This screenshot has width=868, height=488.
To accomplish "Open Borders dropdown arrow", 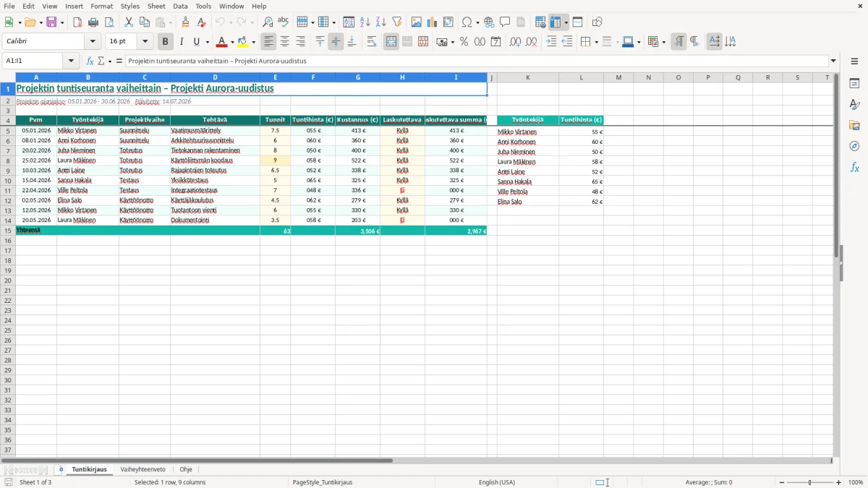I will point(596,42).
